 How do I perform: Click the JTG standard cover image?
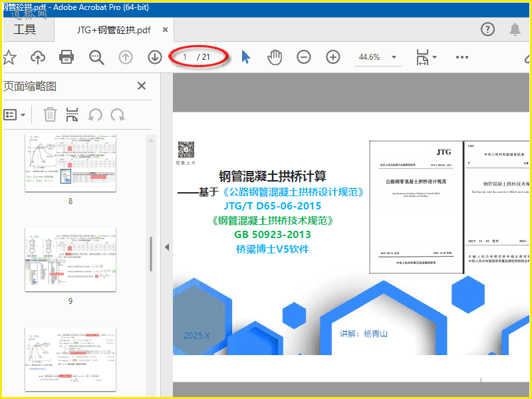click(x=416, y=207)
